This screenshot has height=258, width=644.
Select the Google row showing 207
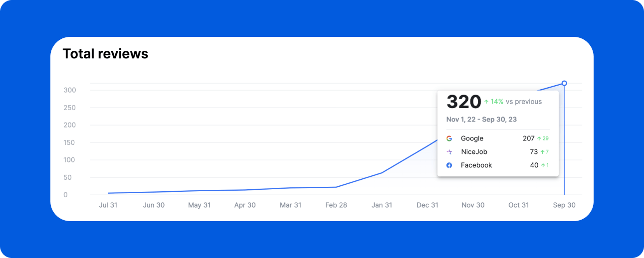(497, 138)
